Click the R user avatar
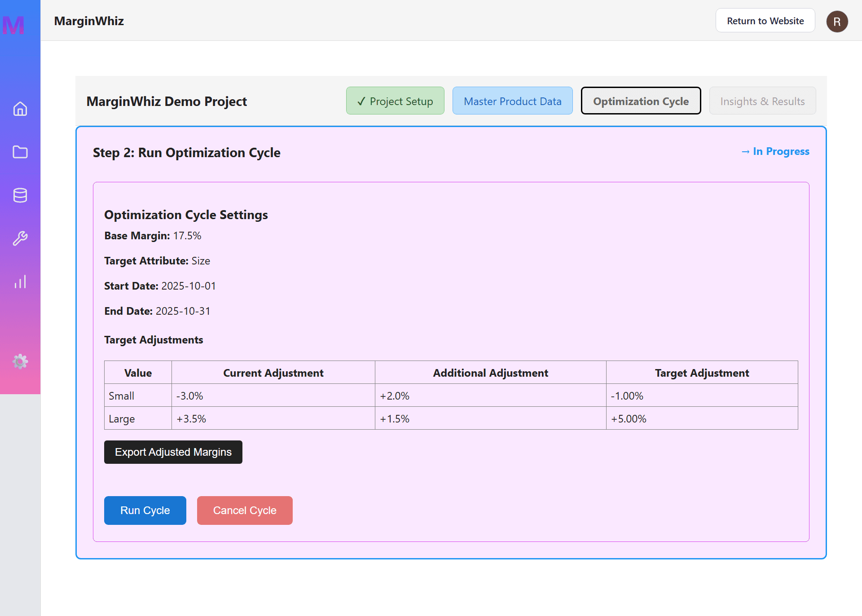 pyautogui.click(x=837, y=21)
